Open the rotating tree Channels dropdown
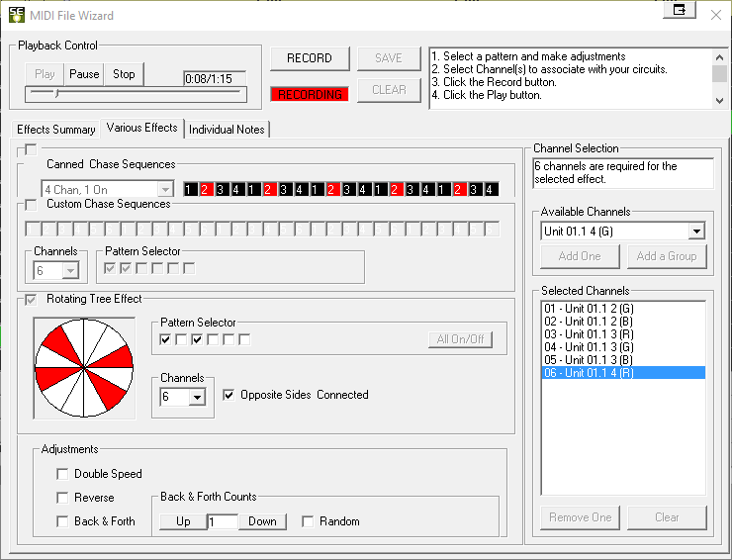The height and width of the screenshot is (560, 732). (197, 397)
